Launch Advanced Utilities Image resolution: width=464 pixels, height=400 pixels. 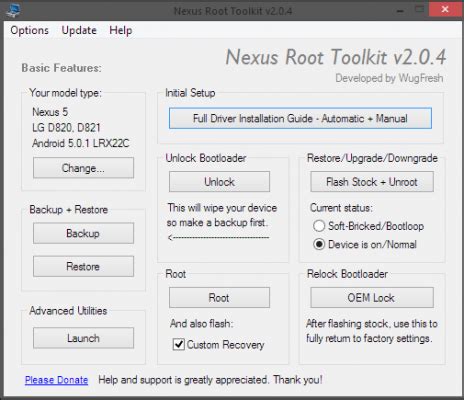coord(83,338)
